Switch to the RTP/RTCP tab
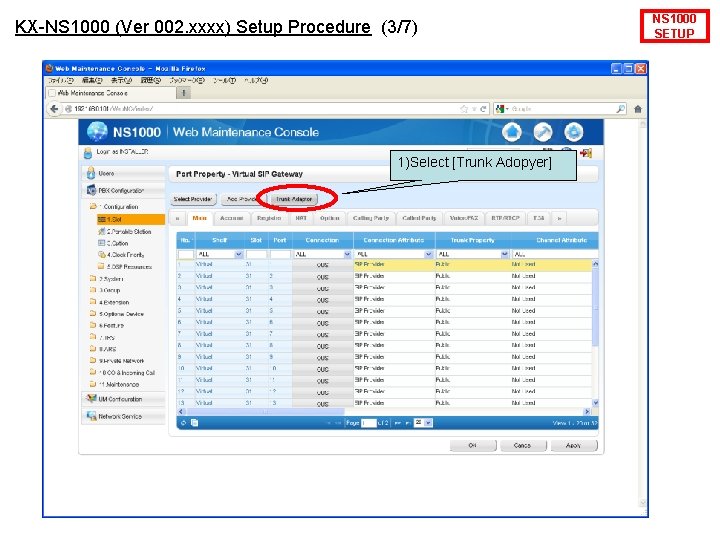 506,218
